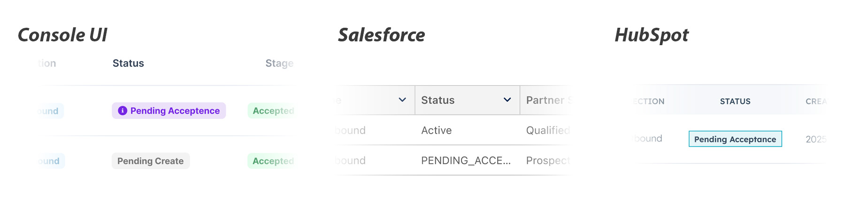This screenshot has height=206, width=868.
Task: Click the Accepted badge in first Console row
Action: coord(272,111)
